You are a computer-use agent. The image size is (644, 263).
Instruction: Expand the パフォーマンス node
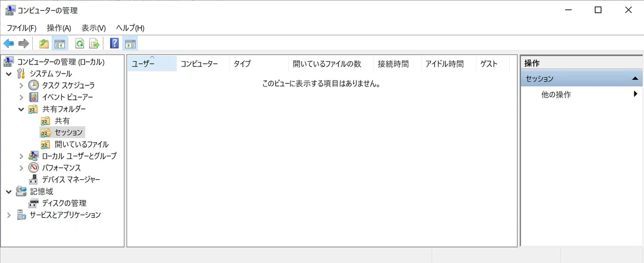21,168
